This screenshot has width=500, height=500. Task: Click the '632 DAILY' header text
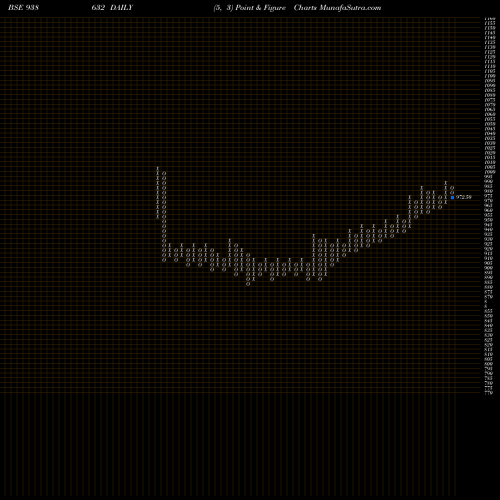(x=112, y=8)
